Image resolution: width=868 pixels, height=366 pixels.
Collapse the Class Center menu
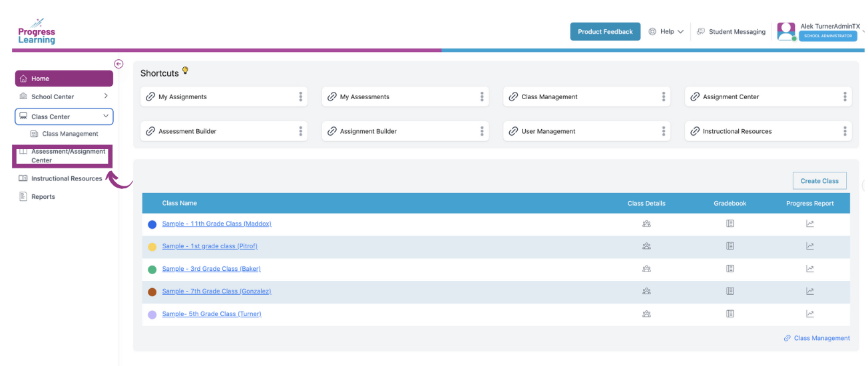(64, 116)
